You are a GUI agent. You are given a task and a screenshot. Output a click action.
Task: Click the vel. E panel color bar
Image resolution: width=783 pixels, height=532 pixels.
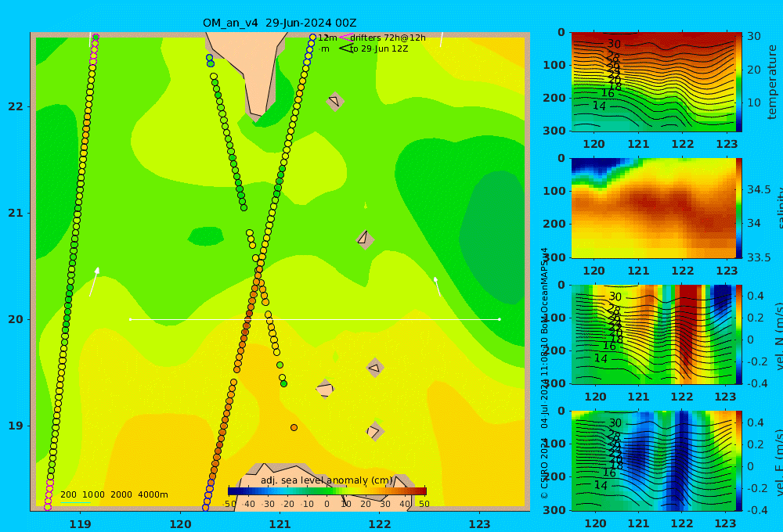(x=739, y=461)
